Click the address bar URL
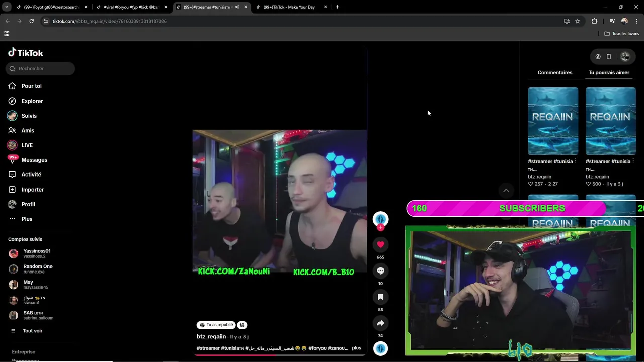Image resolution: width=644 pixels, height=362 pixels. point(109,21)
